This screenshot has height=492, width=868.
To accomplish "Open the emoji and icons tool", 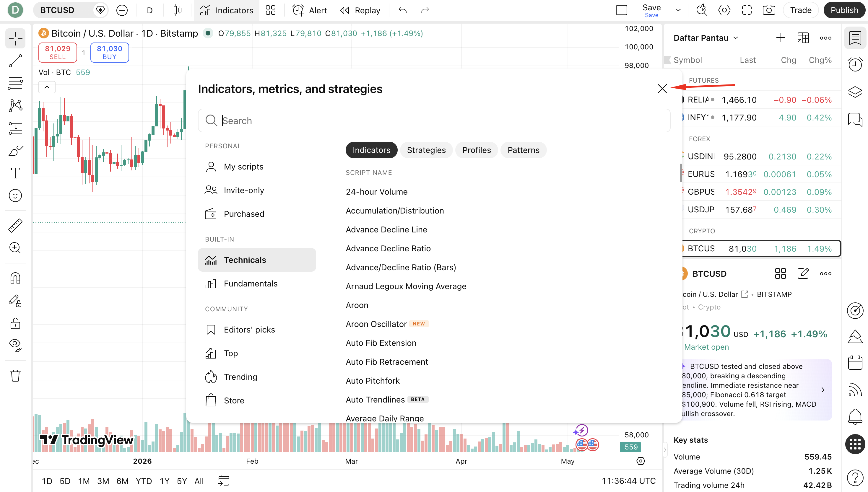I will [15, 196].
